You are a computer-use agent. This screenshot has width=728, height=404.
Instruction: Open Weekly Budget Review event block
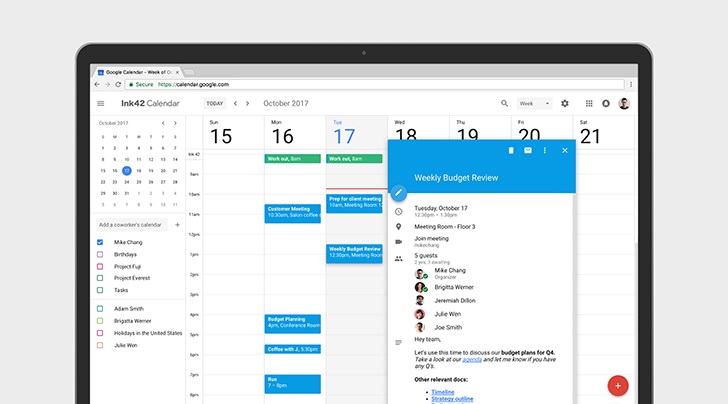354,254
